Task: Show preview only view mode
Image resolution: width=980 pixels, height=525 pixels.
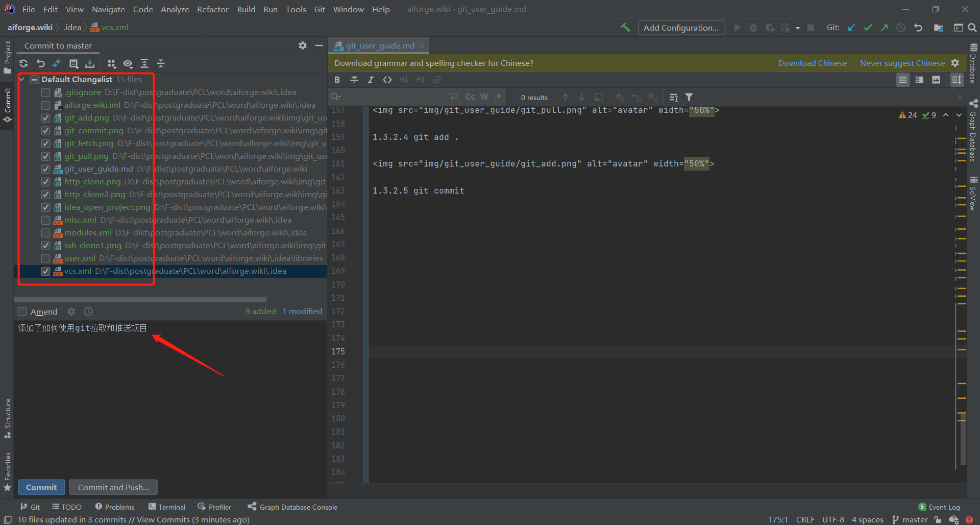Action: tap(936, 80)
